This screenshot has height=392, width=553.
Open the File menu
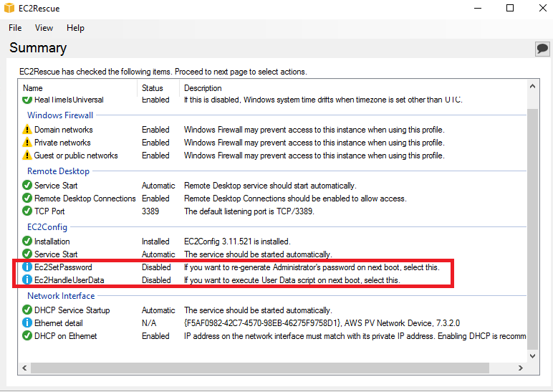tap(15, 28)
